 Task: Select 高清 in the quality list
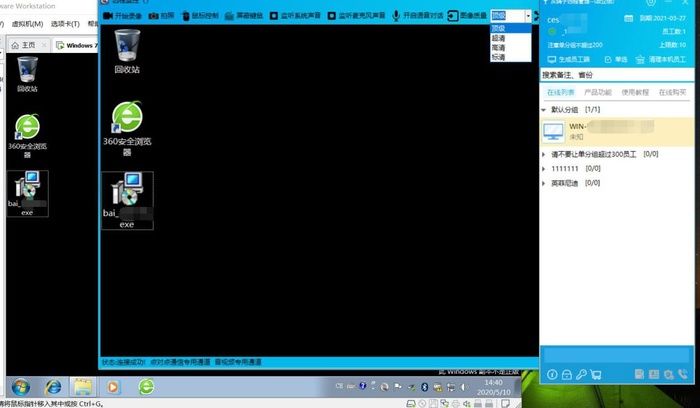click(510, 48)
